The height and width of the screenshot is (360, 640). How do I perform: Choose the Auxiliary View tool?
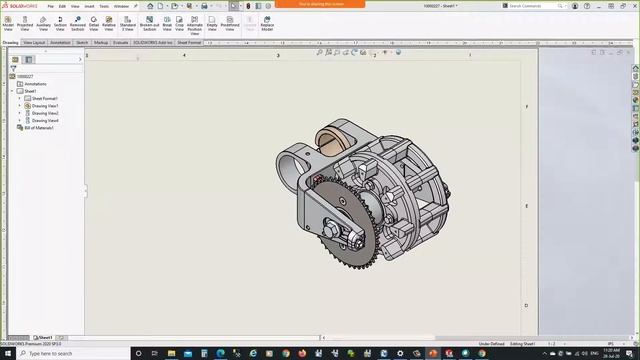(43, 24)
